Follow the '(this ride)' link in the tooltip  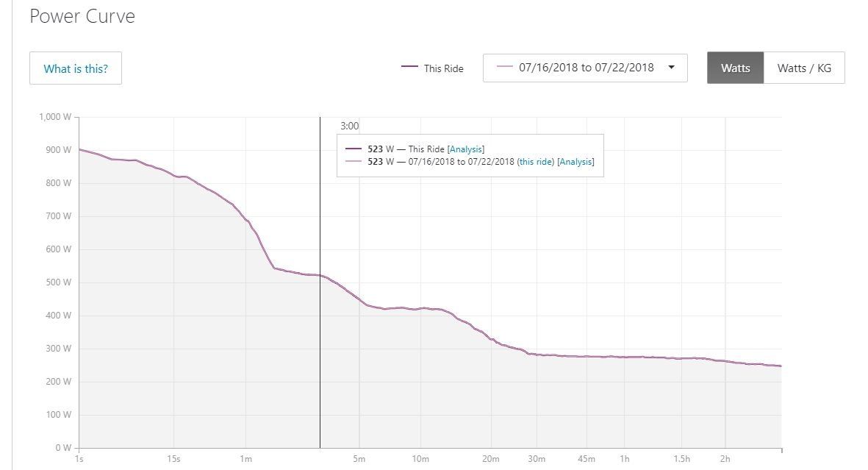pos(536,162)
